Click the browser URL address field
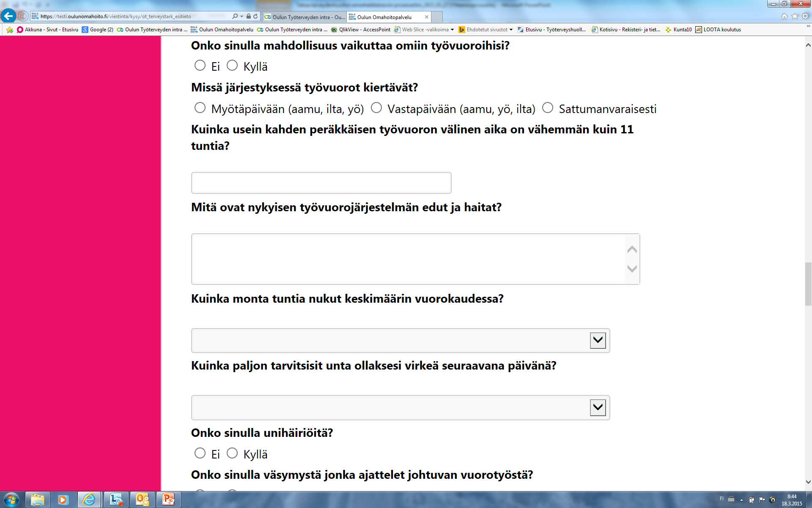Viewport: 812px width, 508px height. coord(131,17)
